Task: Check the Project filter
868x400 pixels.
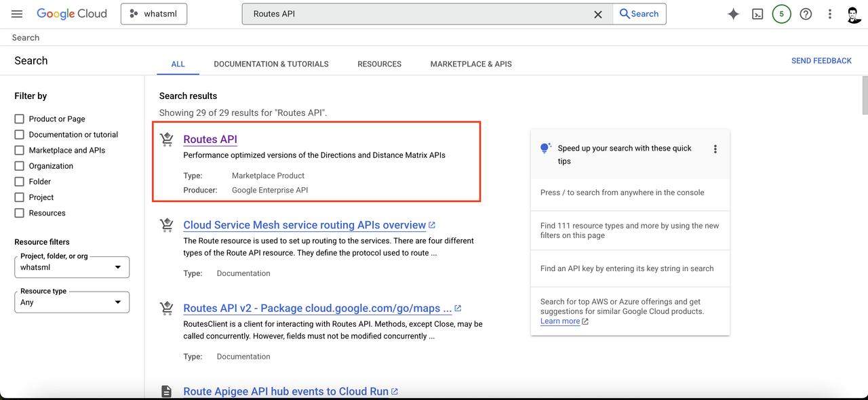Action: coord(19,197)
